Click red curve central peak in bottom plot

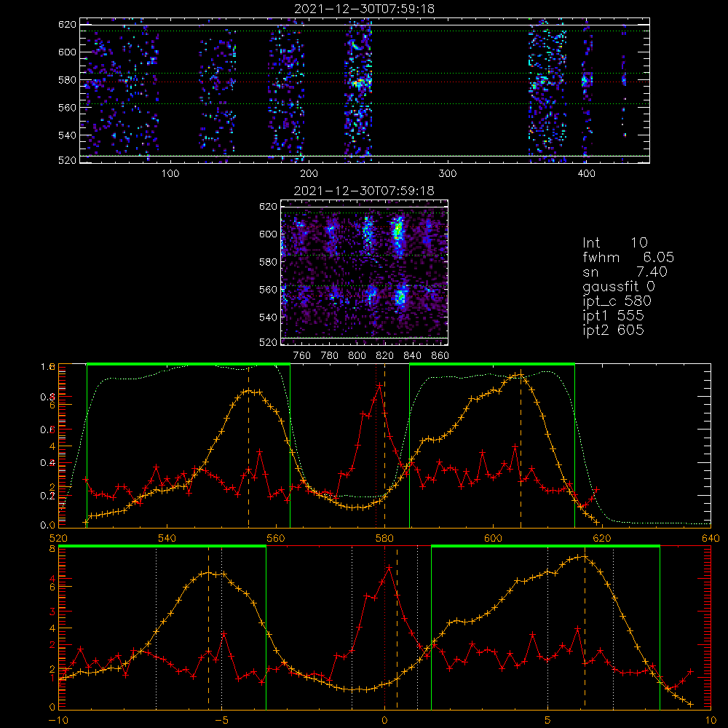(x=389, y=567)
